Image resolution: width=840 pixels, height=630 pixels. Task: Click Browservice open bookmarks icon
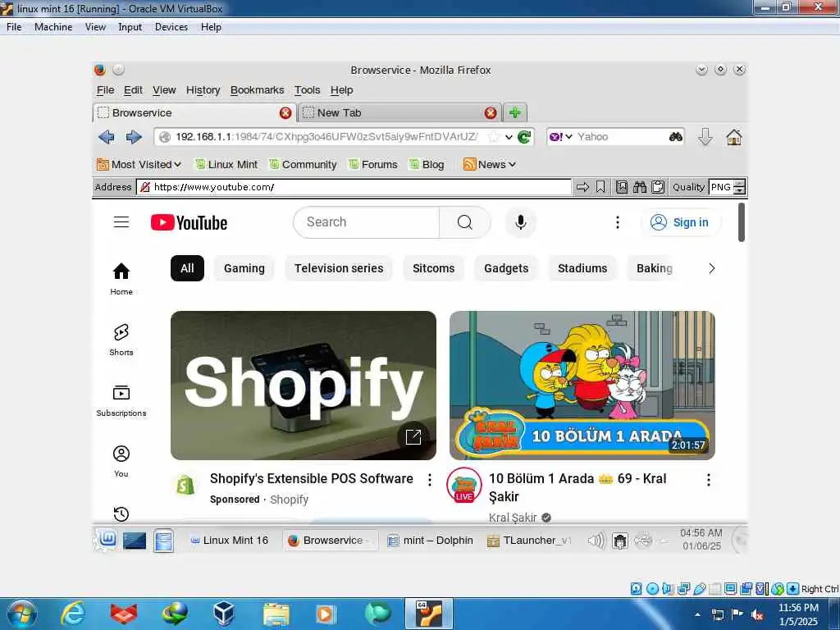[622, 187]
